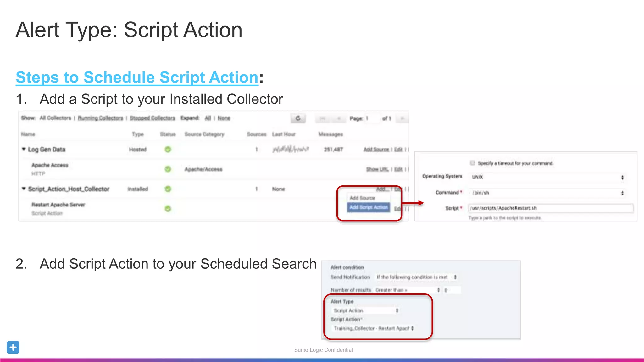Click the refresh collectors button
644x362 pixels.
click(x=298, y=118)
